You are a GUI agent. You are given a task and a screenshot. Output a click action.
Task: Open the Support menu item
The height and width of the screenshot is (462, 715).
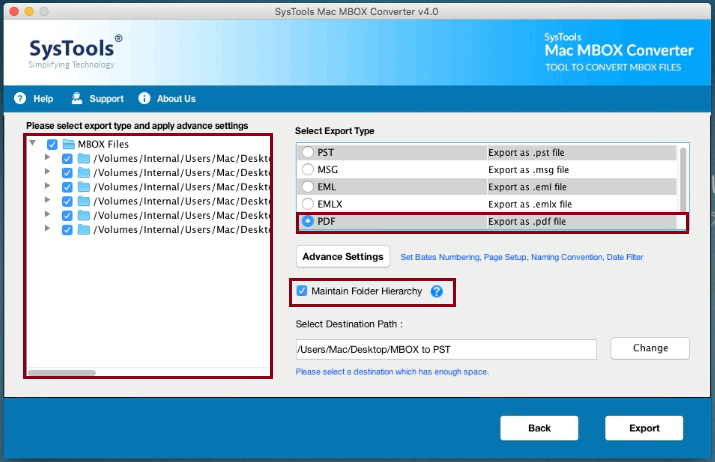coord(106,99)
